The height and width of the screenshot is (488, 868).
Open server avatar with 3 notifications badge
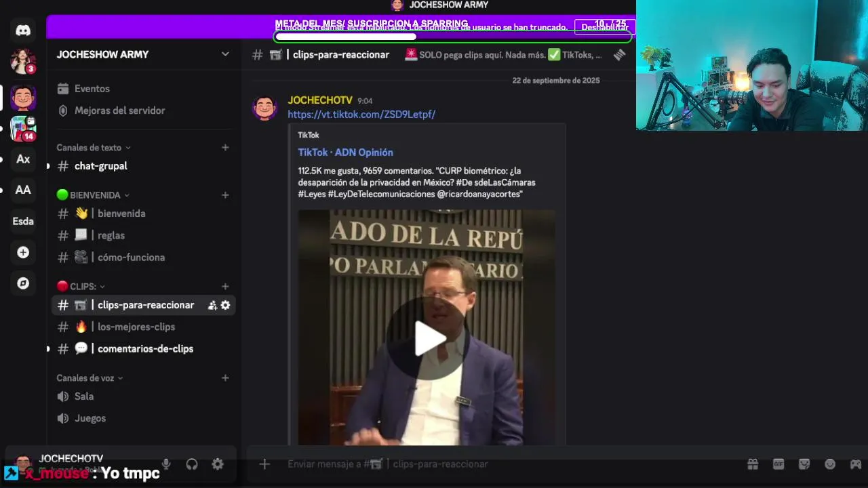[x=23, y=62]
